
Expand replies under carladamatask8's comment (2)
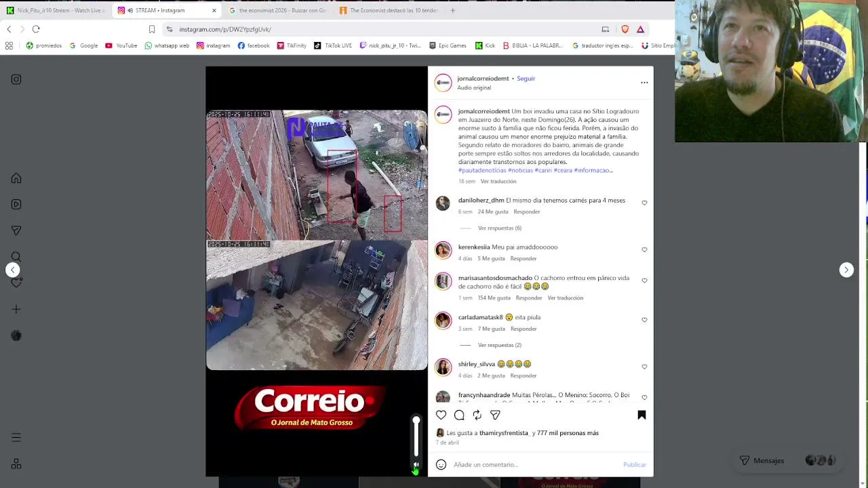pyautogui.click(x=500, y=345)
